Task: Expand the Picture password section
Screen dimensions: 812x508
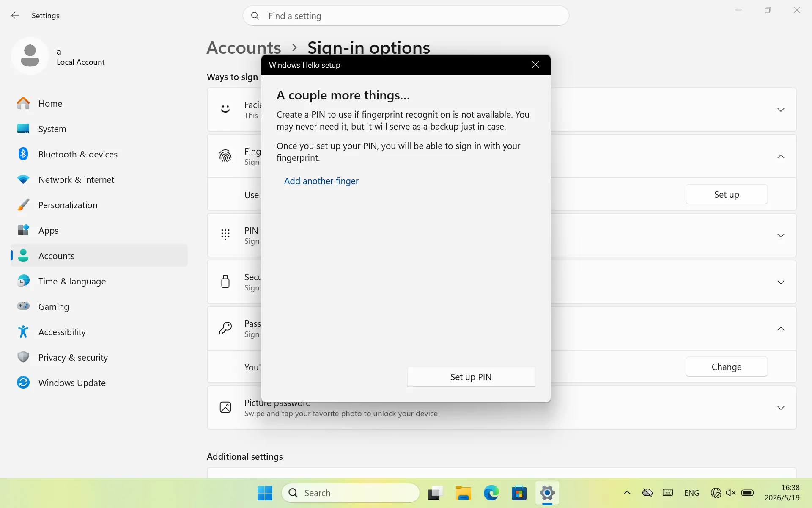Action: point(781,408)
